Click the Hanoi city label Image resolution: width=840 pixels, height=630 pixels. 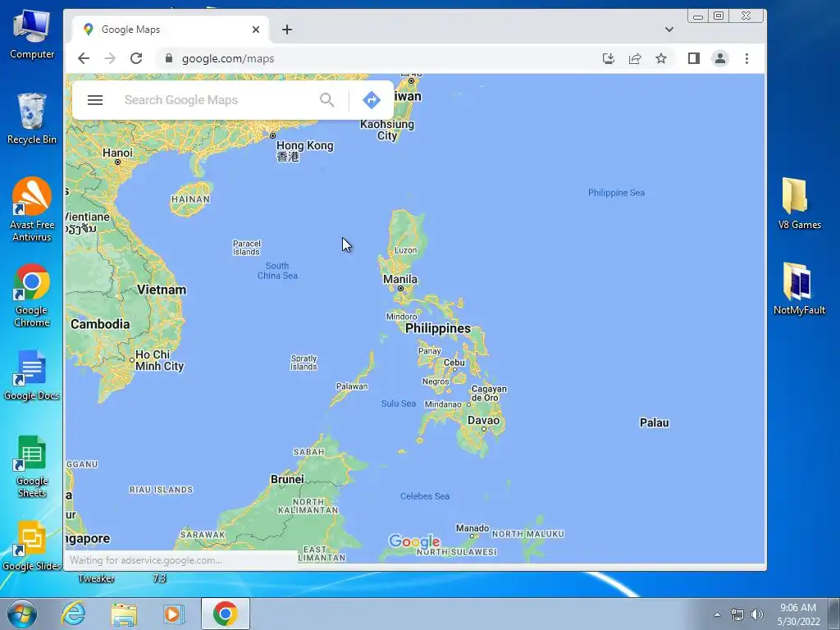[117, 153]
